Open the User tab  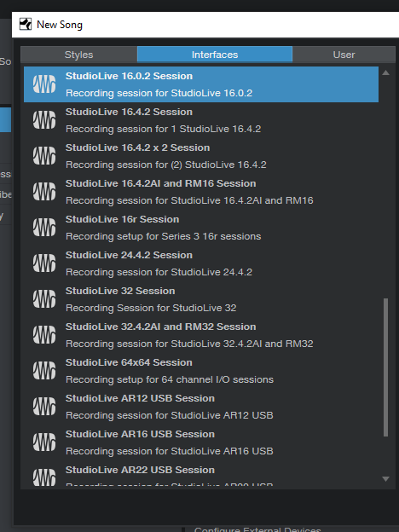point(344,55)
